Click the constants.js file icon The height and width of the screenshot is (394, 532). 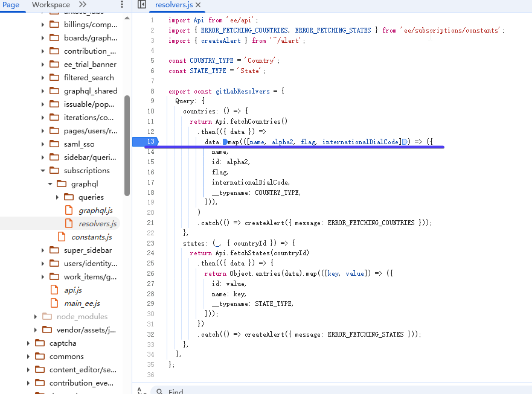point(62,237)
